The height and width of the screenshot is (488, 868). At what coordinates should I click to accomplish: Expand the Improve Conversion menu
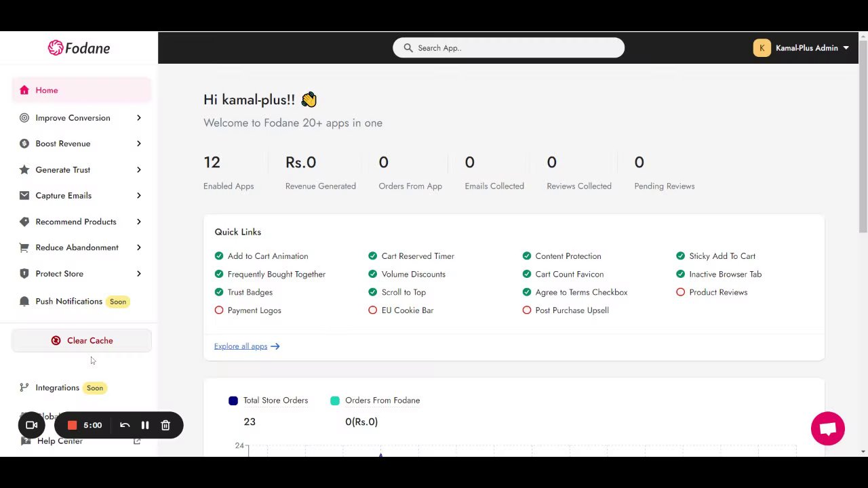(x=81, y=118)
